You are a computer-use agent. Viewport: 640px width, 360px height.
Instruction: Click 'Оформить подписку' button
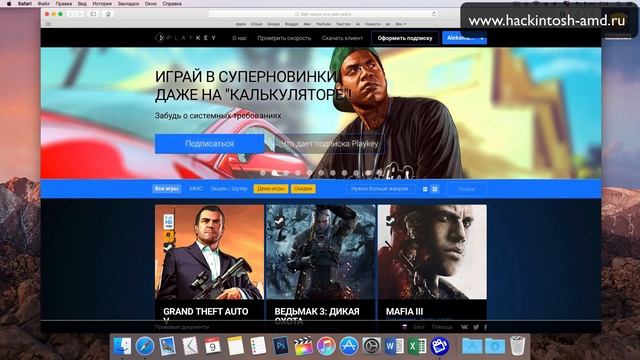click(405, 38)
